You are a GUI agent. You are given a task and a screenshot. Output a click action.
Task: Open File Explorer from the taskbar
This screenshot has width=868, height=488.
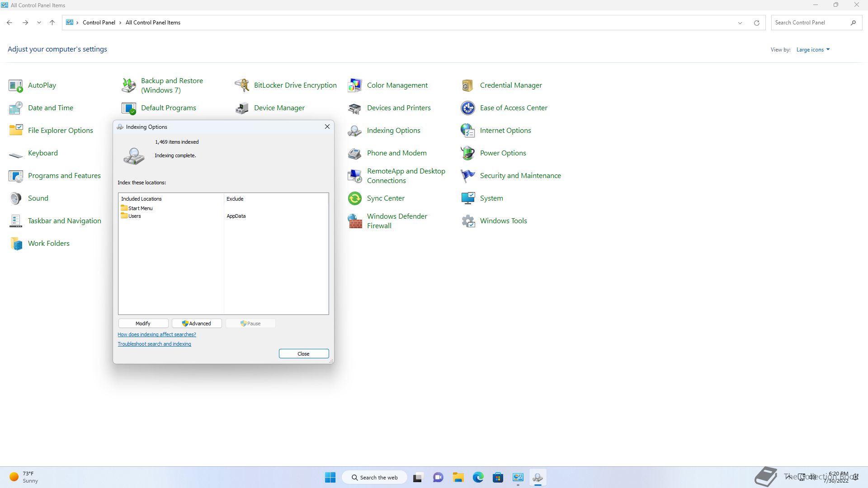458,477
